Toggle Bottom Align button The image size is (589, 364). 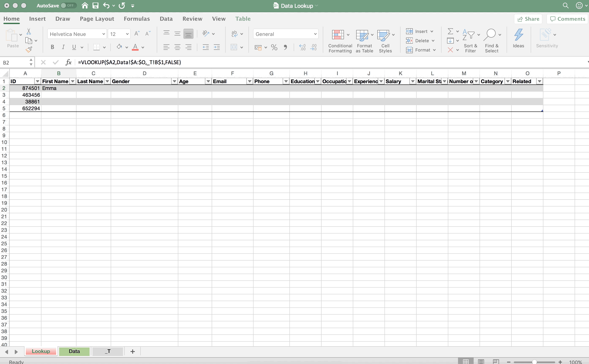(x=188, y=34)
